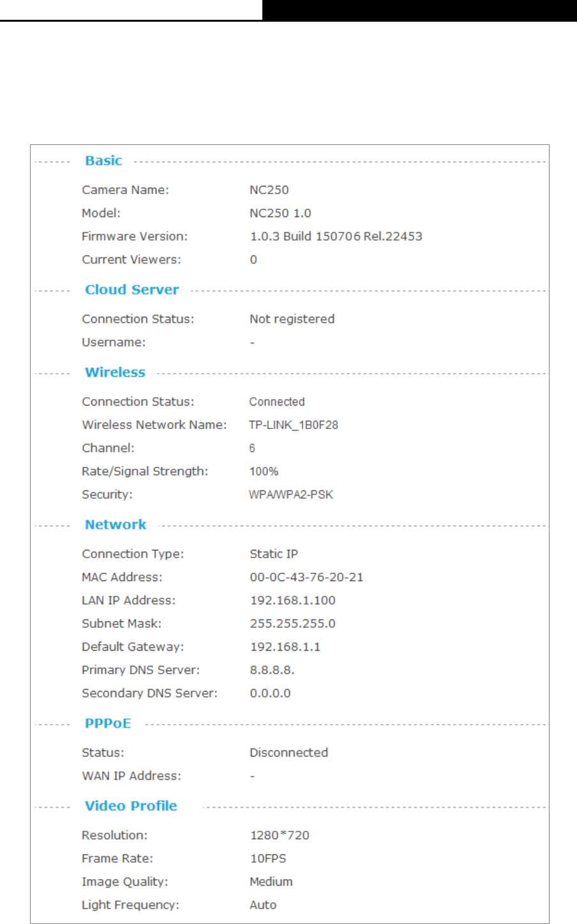Click the Image Quality value Medium

pyautogui.click(x=271, y=882)
